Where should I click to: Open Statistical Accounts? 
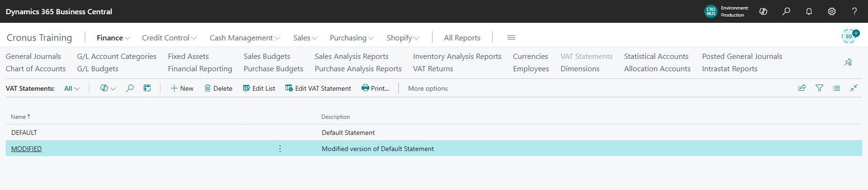[x=656, y=56]
